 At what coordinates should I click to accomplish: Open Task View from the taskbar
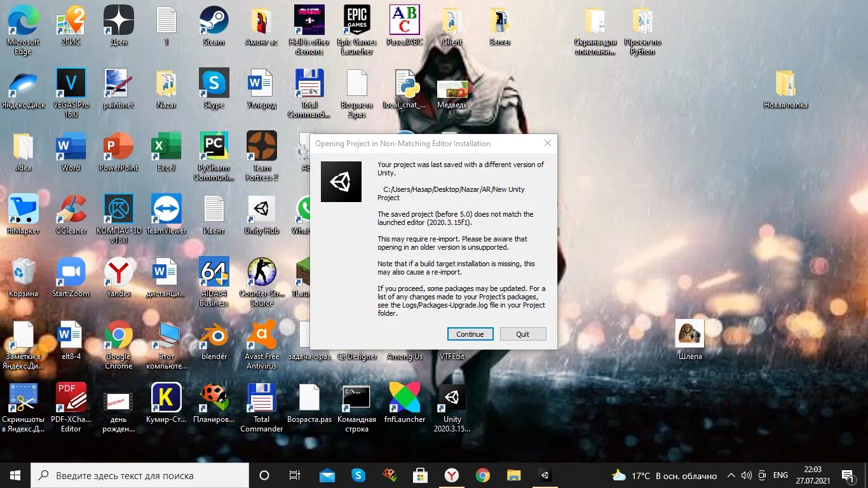click(295, 475)
